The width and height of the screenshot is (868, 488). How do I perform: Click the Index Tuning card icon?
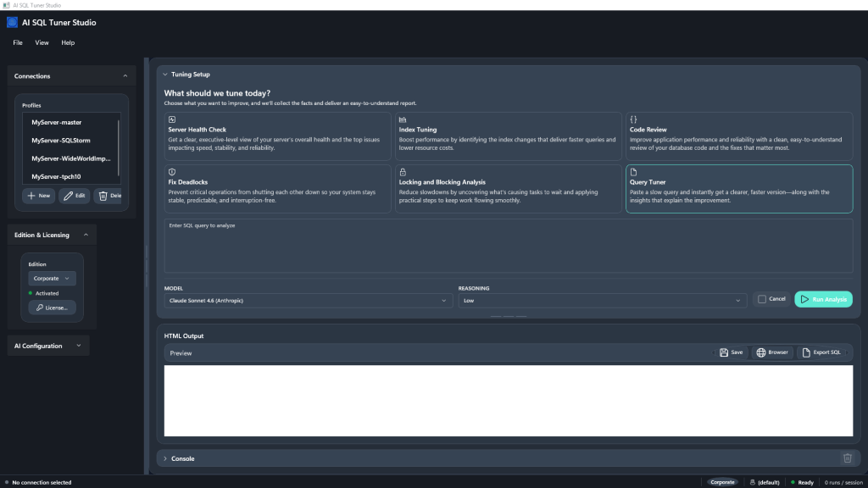(403, 119)
